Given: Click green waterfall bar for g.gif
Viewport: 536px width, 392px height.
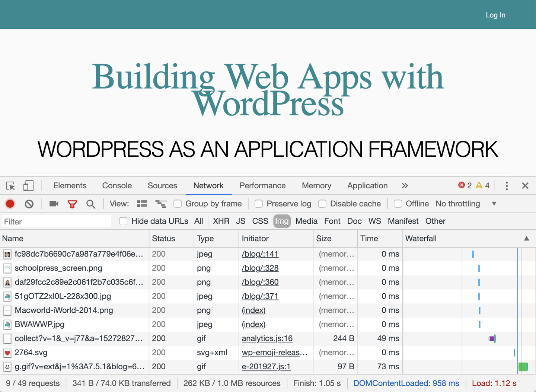Looking at the screenshot, I should pos(523,367).
